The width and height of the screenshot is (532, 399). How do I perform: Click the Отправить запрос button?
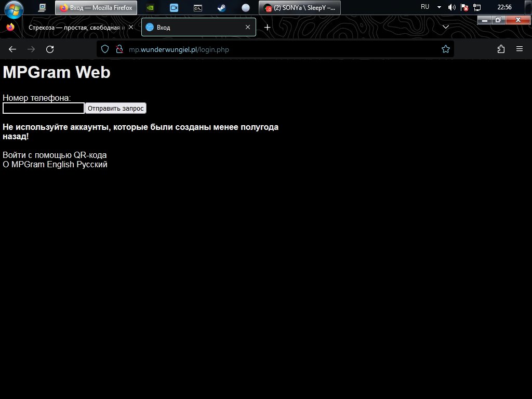(x=116, y=108)
